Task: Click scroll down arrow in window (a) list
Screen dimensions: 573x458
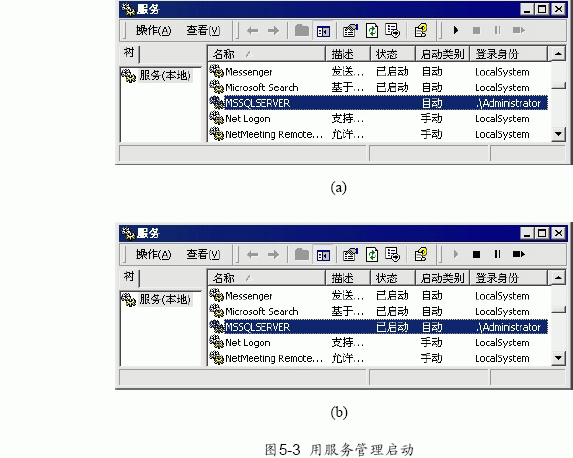Action: point(558,134)
